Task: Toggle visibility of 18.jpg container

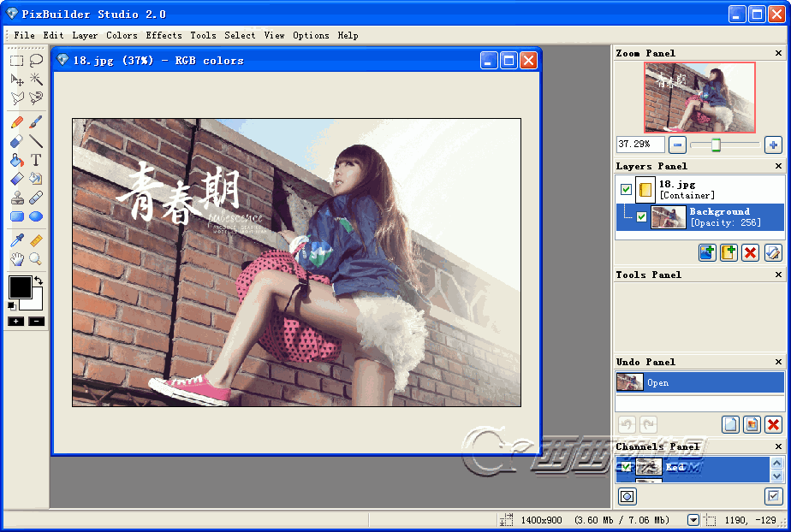Action: [626, 189]
